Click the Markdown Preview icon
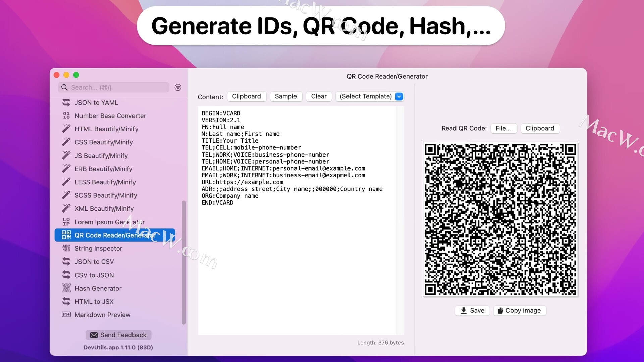Image resolution: width=644 pixels, height=362 pixels. point(66,315)
